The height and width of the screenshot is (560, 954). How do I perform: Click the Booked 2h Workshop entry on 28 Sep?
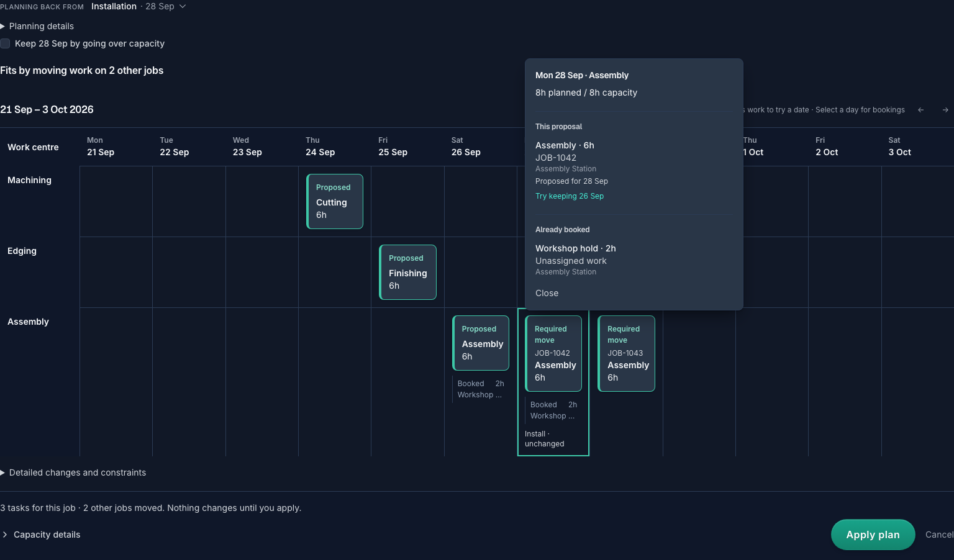pyautogui.click(x=553, y=410)
